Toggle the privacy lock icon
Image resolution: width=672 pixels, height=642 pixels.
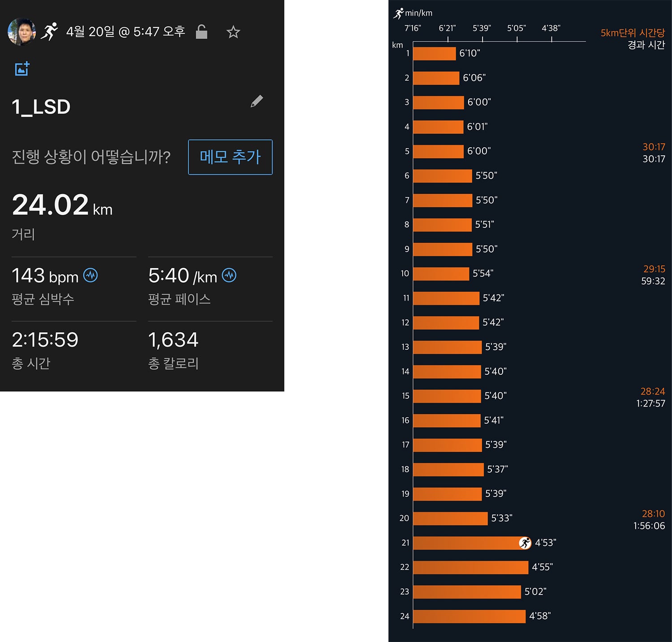tap(202, 32)
